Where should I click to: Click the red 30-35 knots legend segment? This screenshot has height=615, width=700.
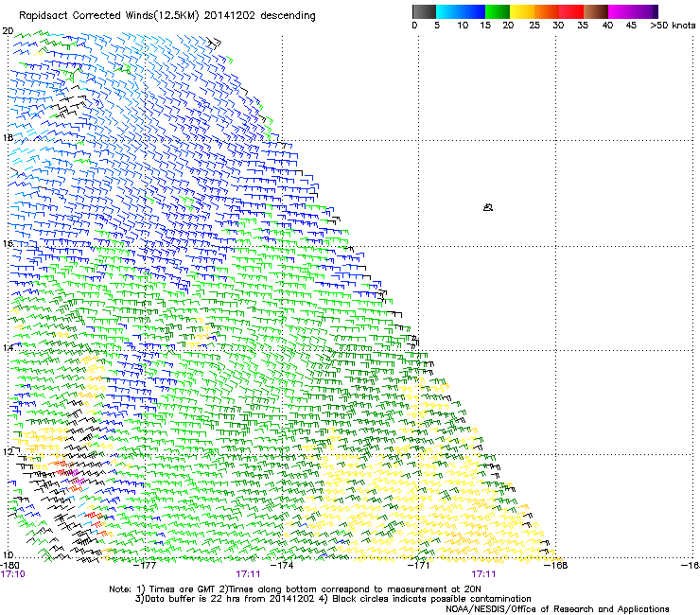(x=571, y=11)
